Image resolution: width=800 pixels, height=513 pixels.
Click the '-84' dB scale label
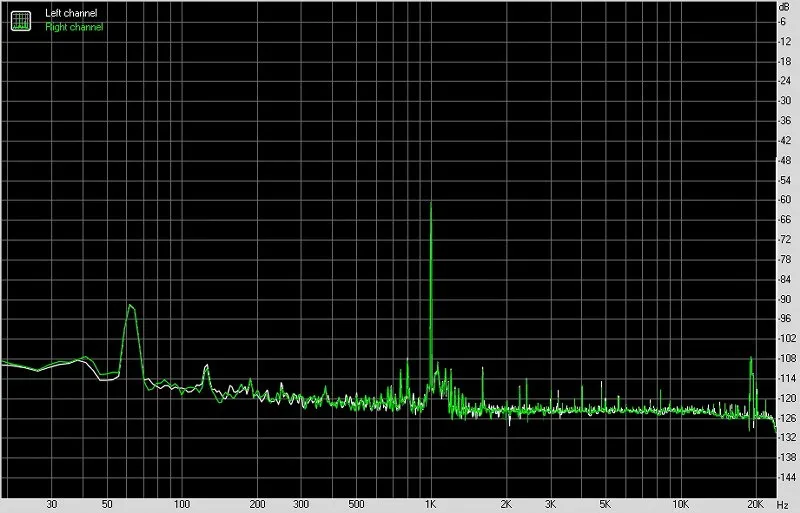pos(784,279)
